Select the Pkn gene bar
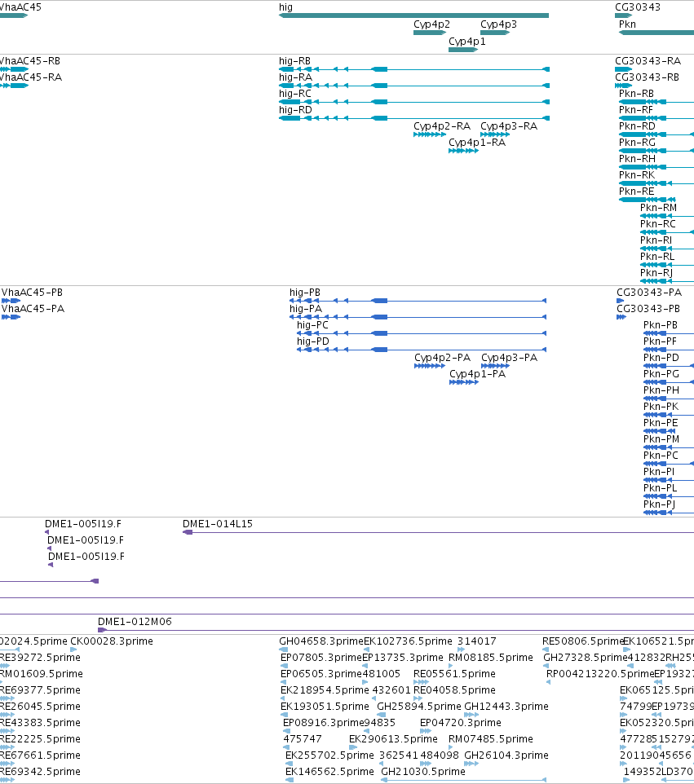 click(656, 33)
